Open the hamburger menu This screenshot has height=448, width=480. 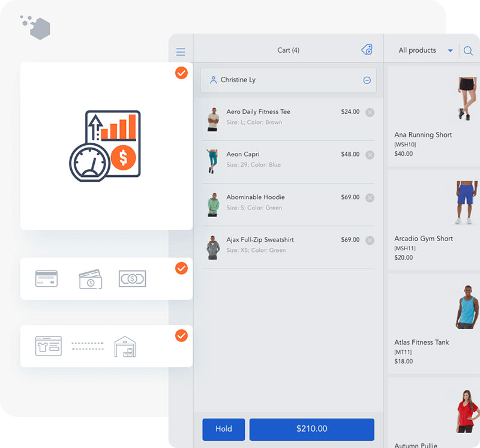[181, 52]
